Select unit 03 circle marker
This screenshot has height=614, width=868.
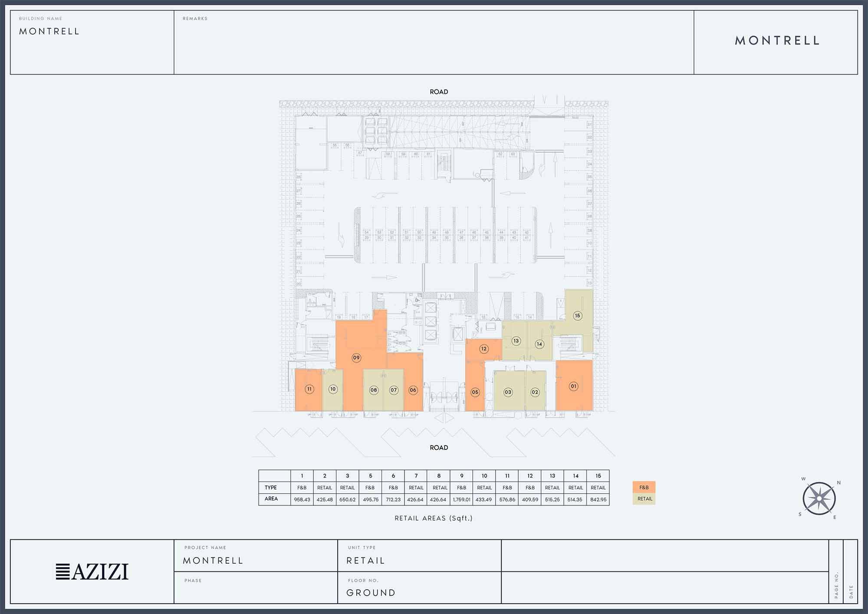pos(508,392)
